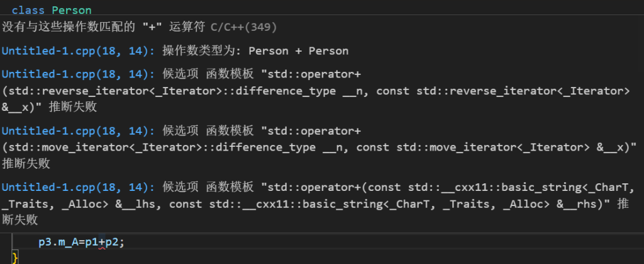The image size is (644, 264).
Task: Click the 没有与这些操作数匹配的 error message
Action: (x=69, y=28)
